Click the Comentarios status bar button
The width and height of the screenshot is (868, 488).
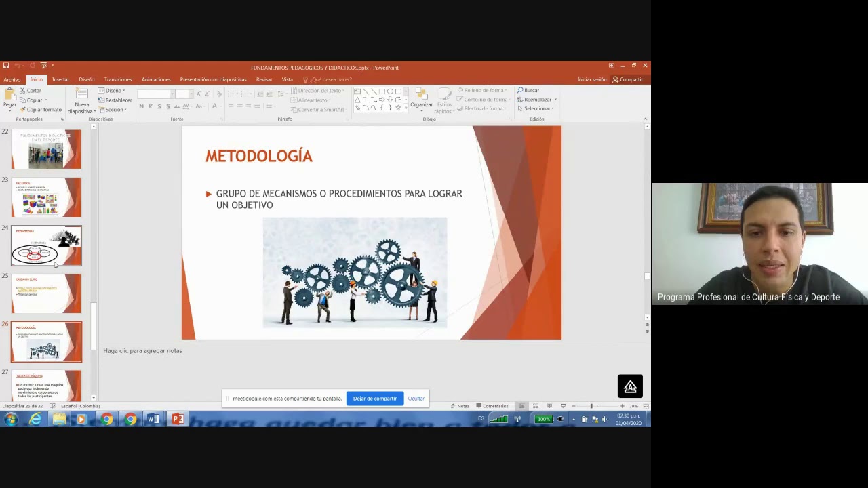492,406
